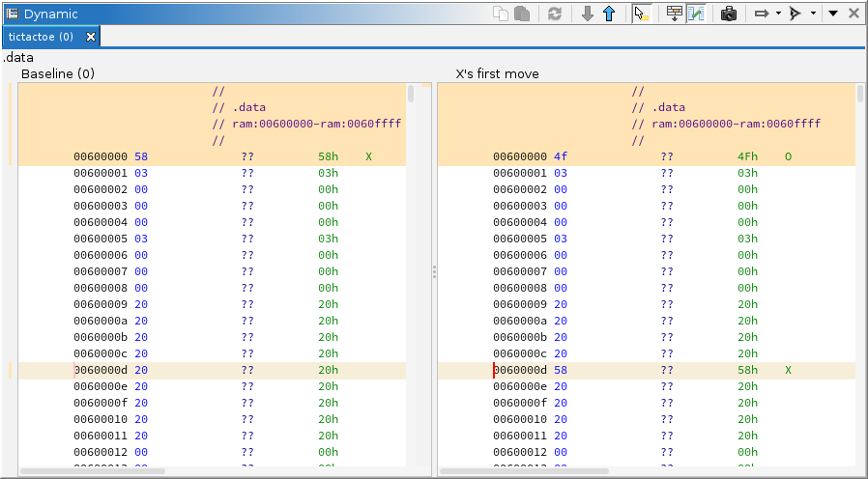Viewport: 868px width, 479px height.
Task: Select address 0060000d in the Baseline listing
Action: pyautogui.click(x=100, y=370)
